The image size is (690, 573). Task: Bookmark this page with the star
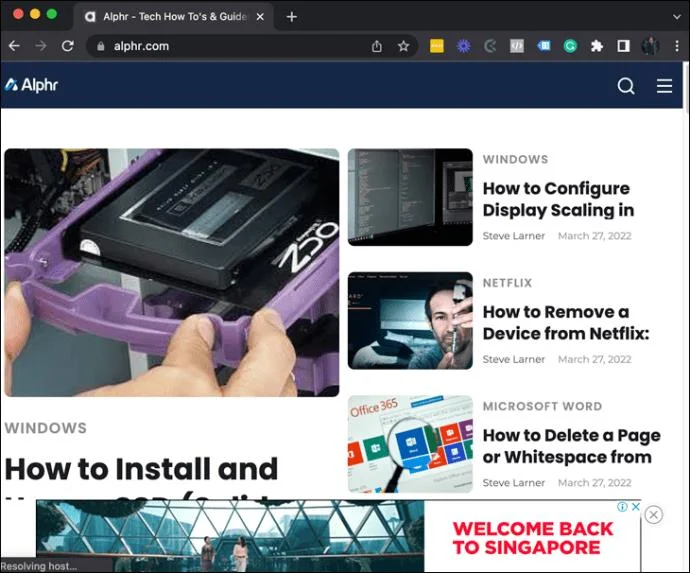(404, 46)
